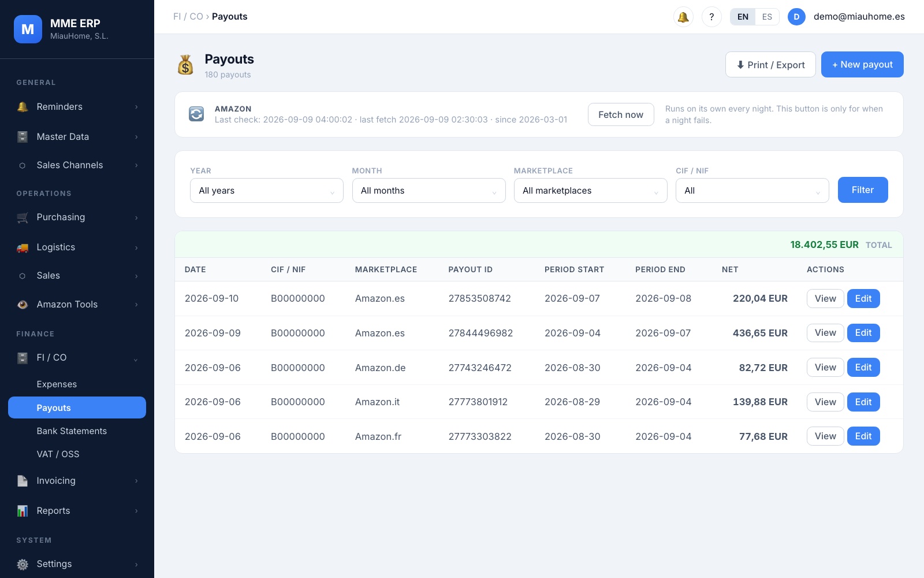Image resolution: width=924 pixels, height=578 pixels.
Task: Click the MME ERP logo icon
Action: (x=28, y=29)
